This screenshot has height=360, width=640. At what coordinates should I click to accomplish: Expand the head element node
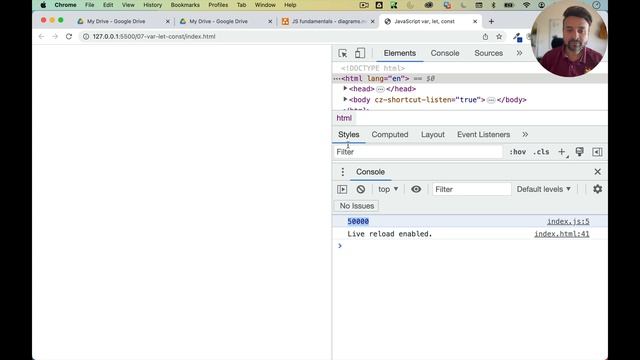click(x=345, y=89)
